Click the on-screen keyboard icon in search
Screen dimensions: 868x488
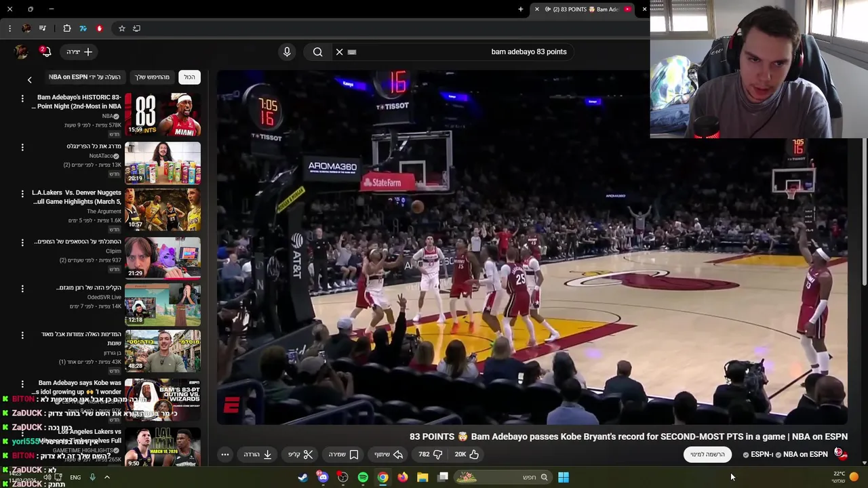pyautogui.click(x=352, y=52)
